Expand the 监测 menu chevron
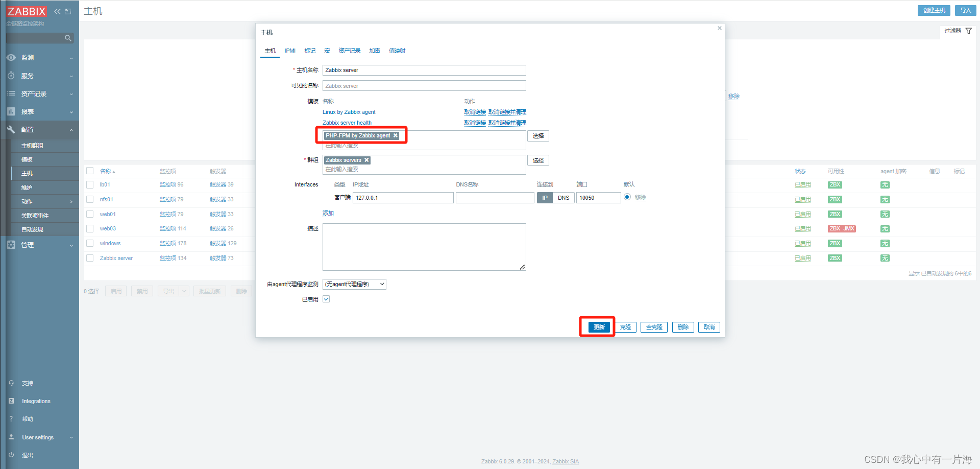This screenshot has height=469, width=980. pyautogui.click(x=71, y=58)
